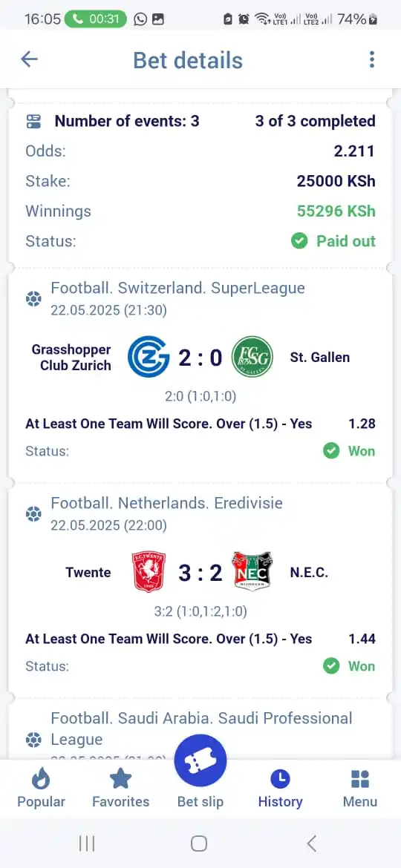
Task: Open the three-dot overflow menu
Action: coord(371,59)
